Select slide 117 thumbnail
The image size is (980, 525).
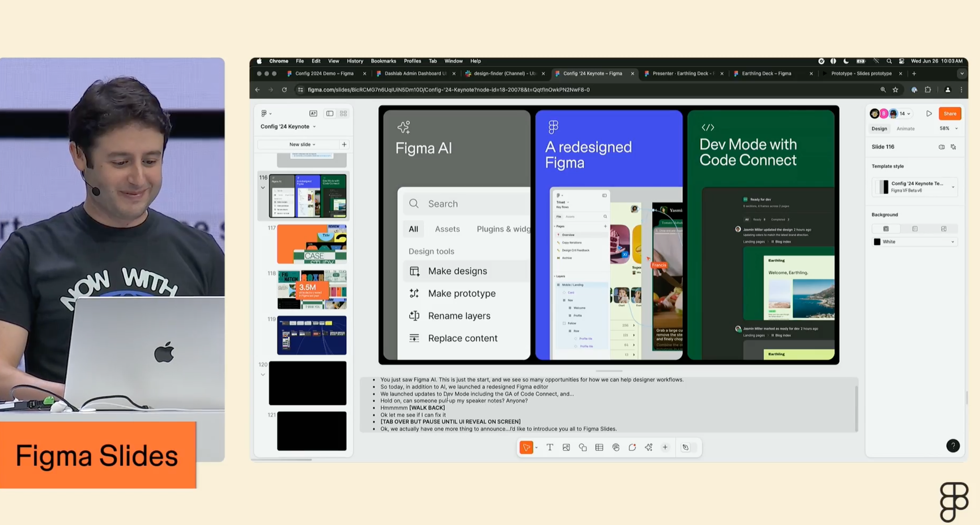tap(312, 244)
